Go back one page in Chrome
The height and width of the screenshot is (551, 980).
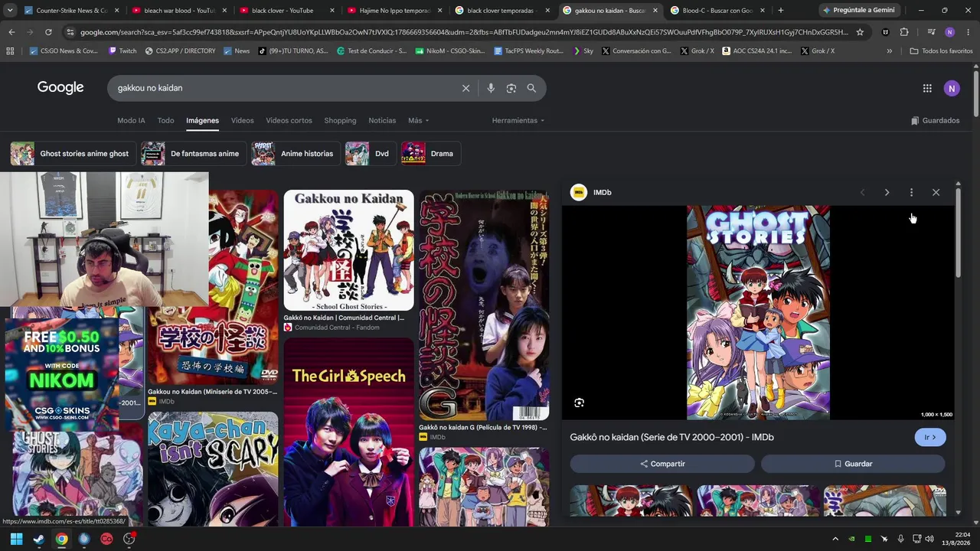coord(11,32)
